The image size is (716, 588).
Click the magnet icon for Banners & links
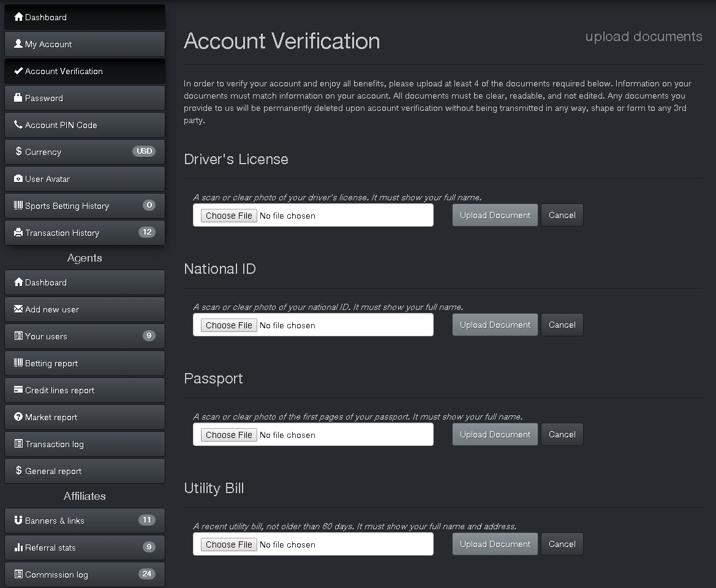18,521
